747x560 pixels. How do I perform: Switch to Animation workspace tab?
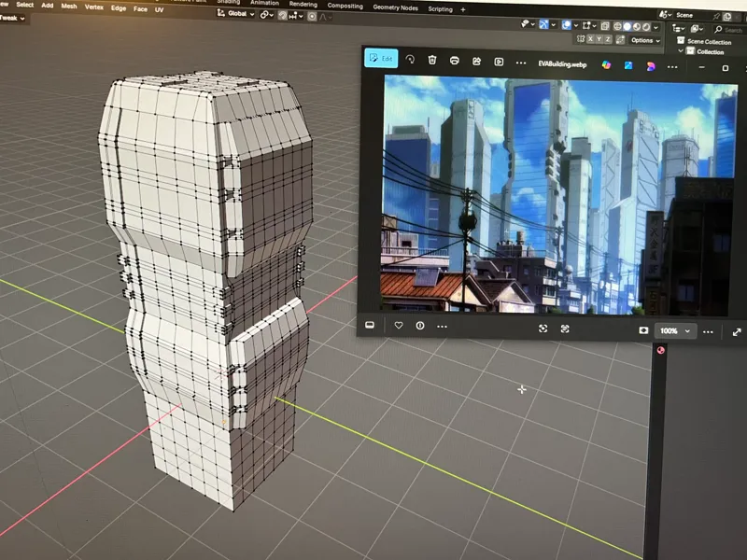point(265,3)
